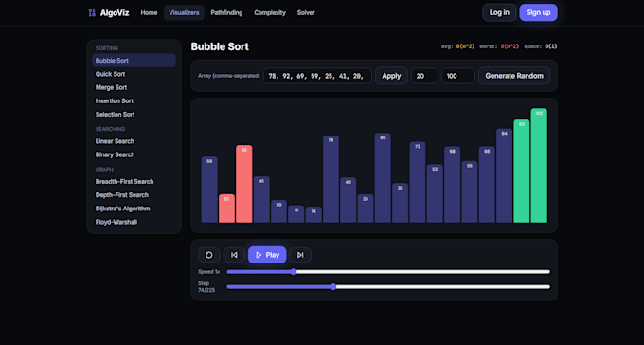Click the 'SORTING' section header
Viewport: 644px width, 345px height.
pos(107,48)
